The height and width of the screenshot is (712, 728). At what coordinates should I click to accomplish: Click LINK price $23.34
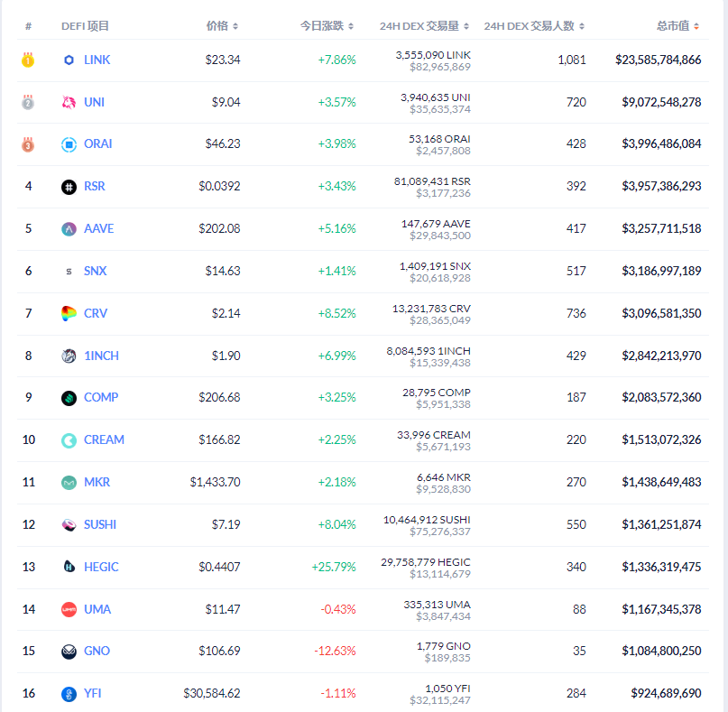(223, 60)
